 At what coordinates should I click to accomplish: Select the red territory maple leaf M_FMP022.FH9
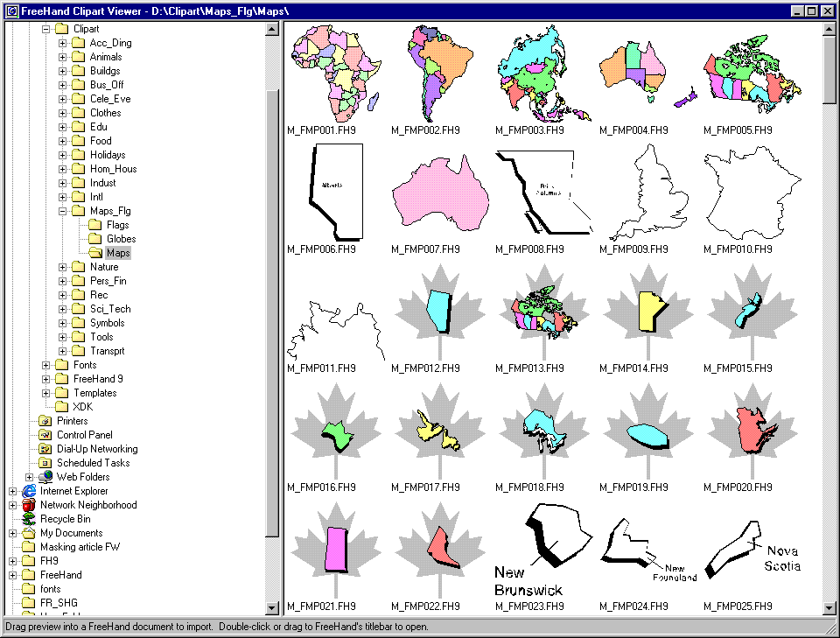(440, 550)
